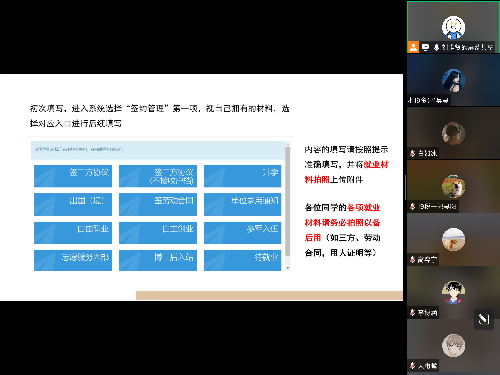
Task: Choose the 自由职业 tile
Action: click(x=73, y=233)
